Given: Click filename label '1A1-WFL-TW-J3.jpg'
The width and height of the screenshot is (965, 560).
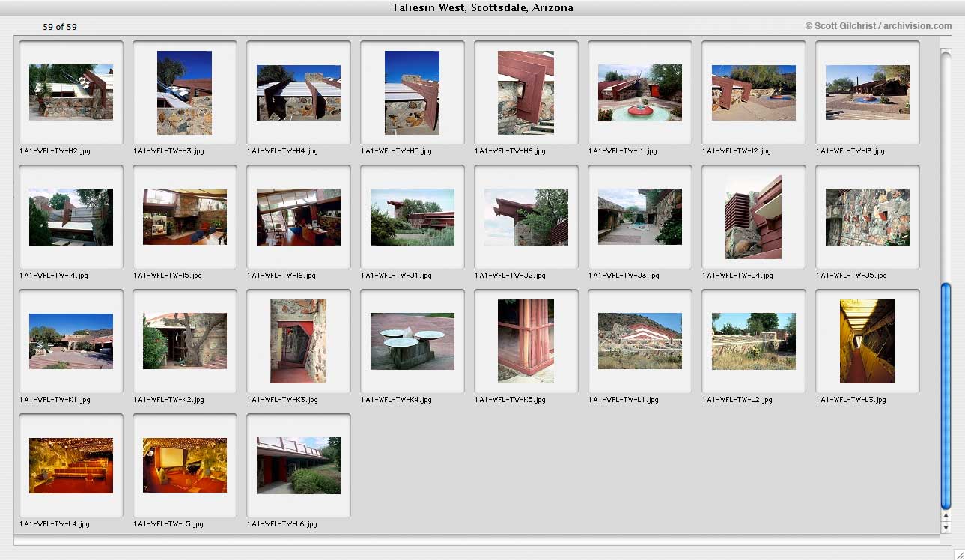Looking at the screenshot, I should pos(624,276).
